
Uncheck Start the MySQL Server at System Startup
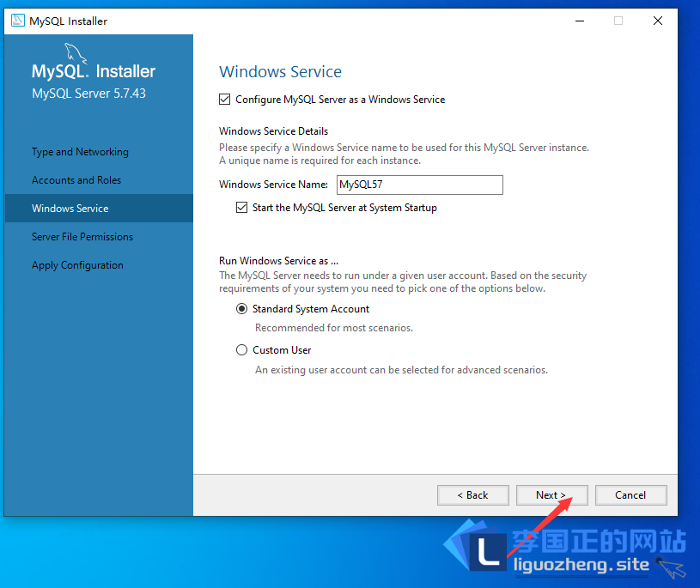point(241,208)
